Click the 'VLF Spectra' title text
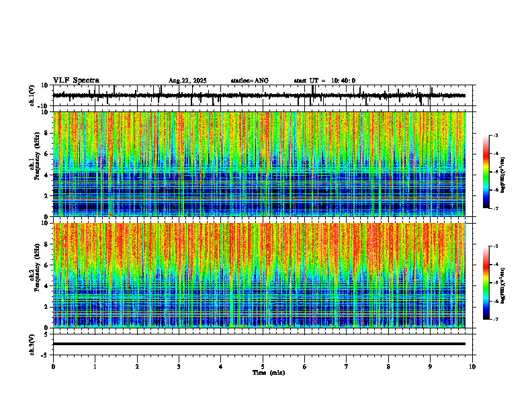Image resolution: width=532 pixels, height=411 pixels. (x=76, y=81)
